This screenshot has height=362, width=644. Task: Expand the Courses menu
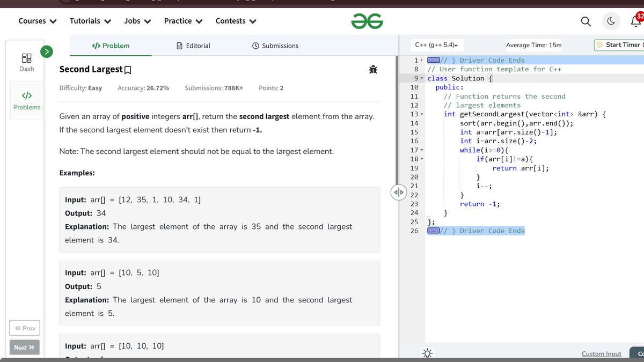(x=38, y=21)
